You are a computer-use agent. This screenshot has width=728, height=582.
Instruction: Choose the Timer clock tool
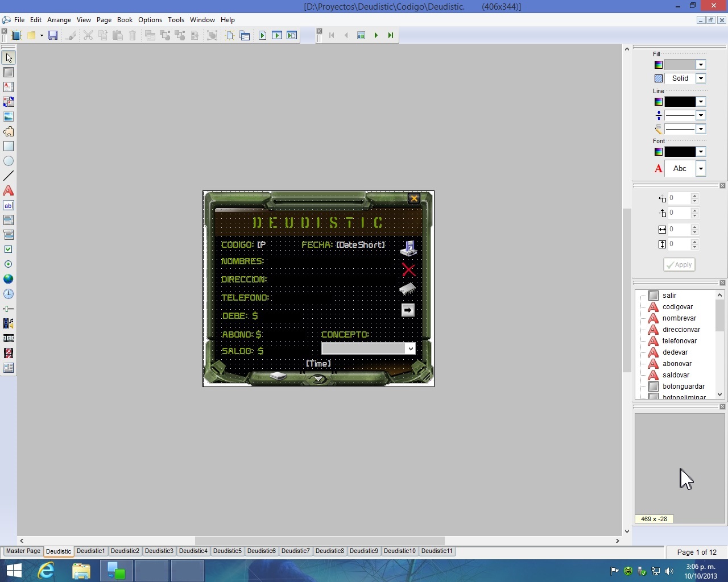coord(9,294)
